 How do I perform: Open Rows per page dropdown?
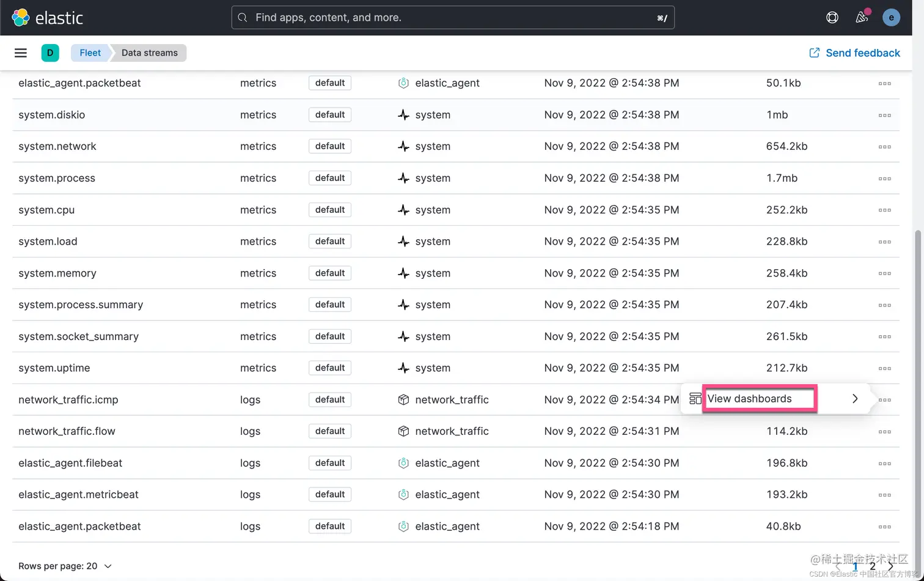coord(65,566)
